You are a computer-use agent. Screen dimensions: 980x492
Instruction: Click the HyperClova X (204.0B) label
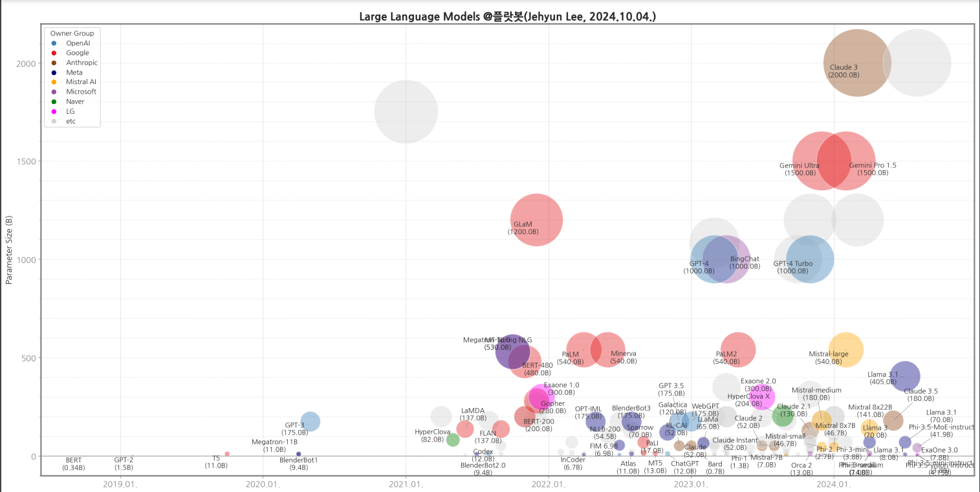(x=748, y=400)
